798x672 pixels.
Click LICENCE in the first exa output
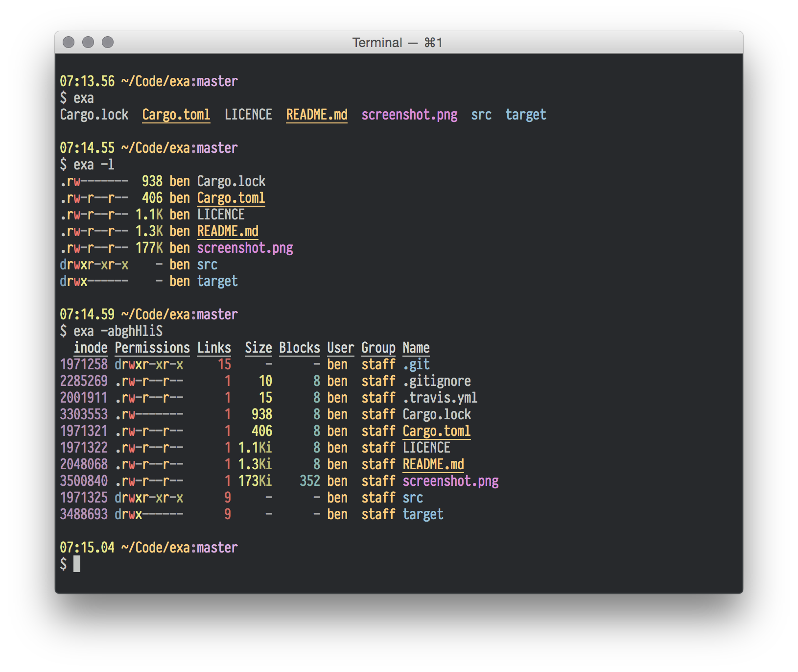248,115
